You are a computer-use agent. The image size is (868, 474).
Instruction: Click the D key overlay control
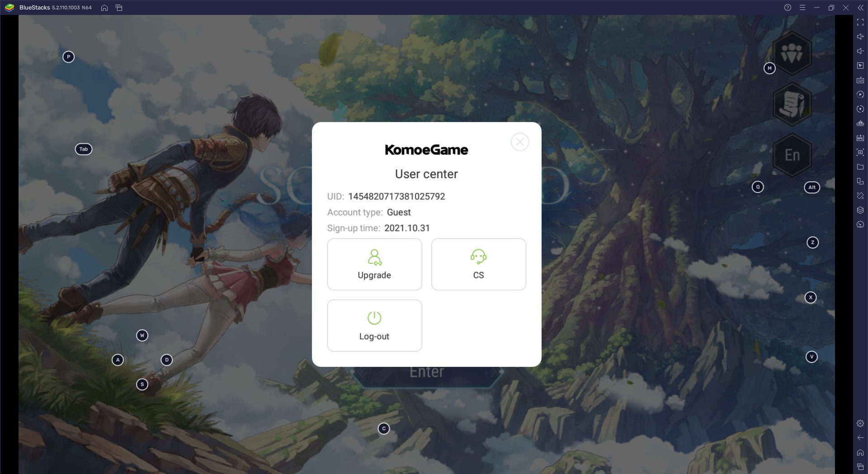click(166, 360)
